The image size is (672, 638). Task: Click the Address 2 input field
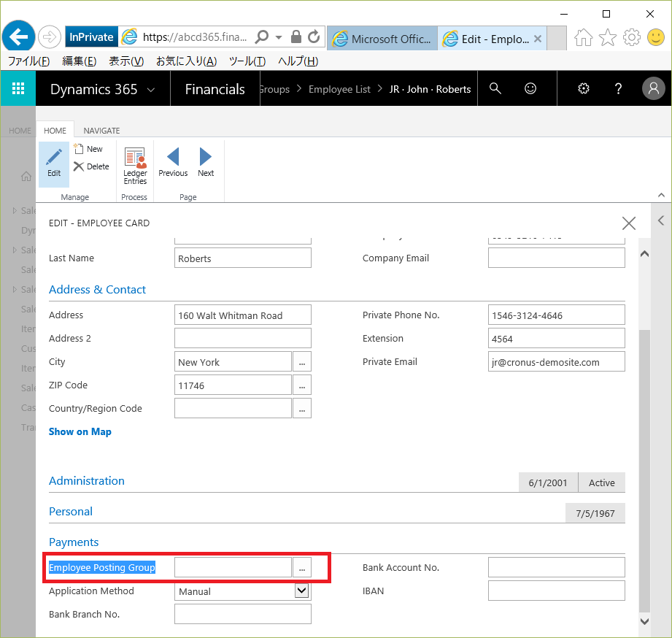pos(242,338)
